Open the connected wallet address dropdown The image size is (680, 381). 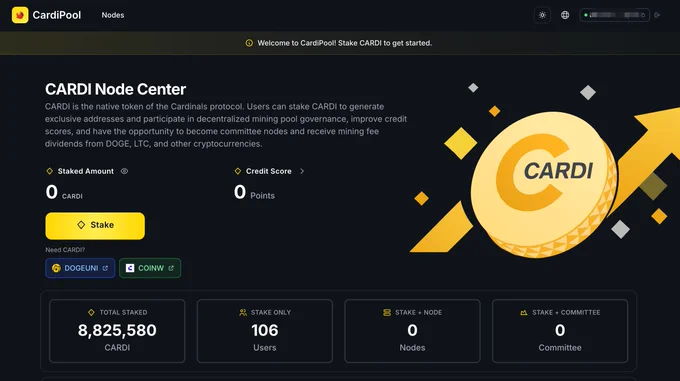click(615, 15)
